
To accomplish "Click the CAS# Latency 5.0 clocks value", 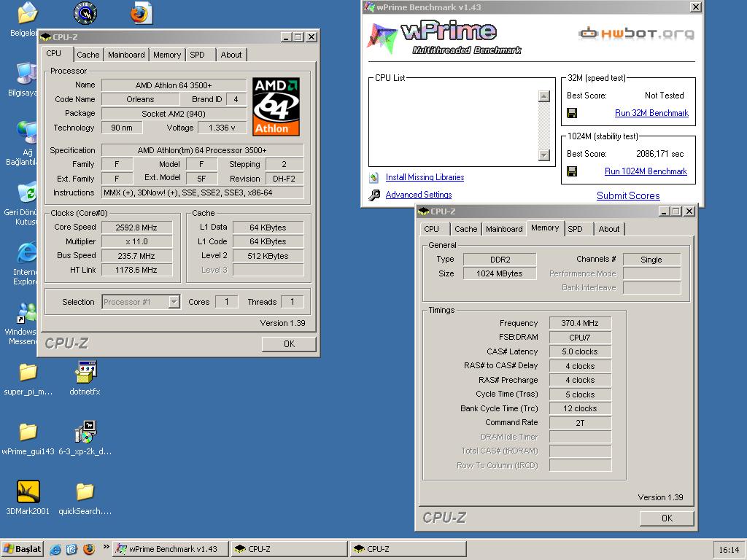I will coord(580,352).
